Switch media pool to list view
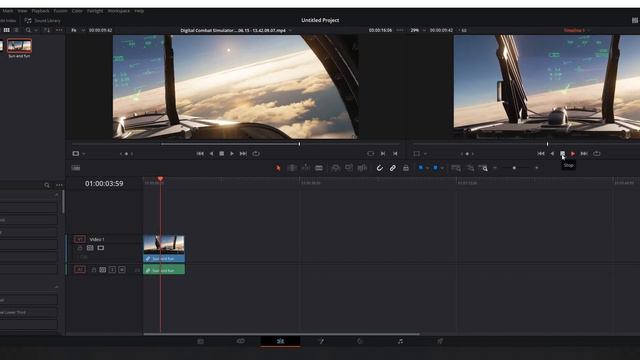Image resolution: width=640 pixels, height=360 pixels. coord(16,30)
